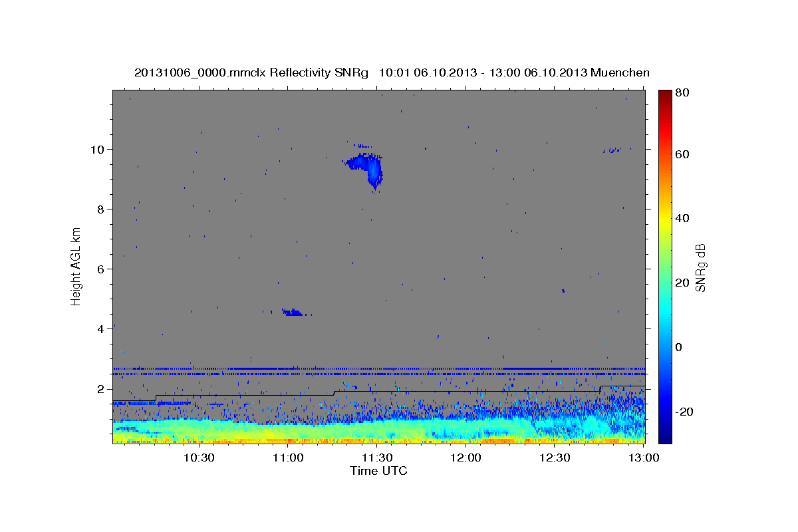798x532 pixels.
Task: Click the colorbar value 0
Action: pos(679,347)
